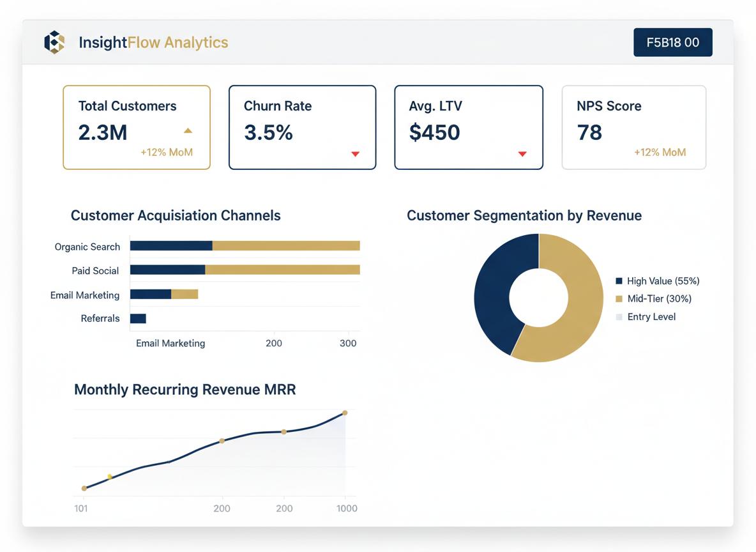Click the +12% MoM text under NPS 78
The width and height of the screenshot is (756, 552).
(660, 153)
